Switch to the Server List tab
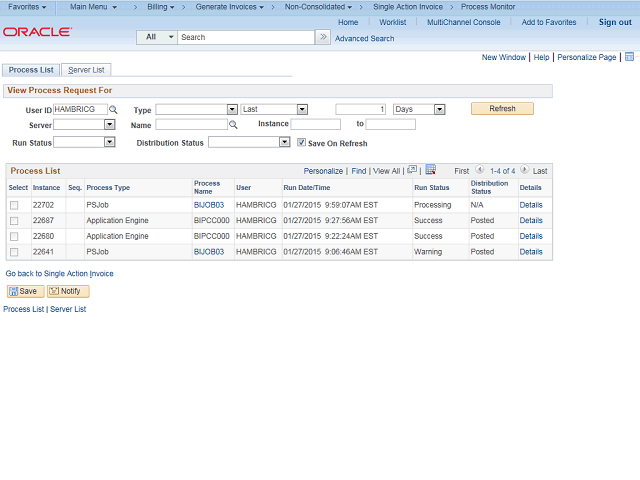This screenshot has width=640, height=480. [86, 70]
